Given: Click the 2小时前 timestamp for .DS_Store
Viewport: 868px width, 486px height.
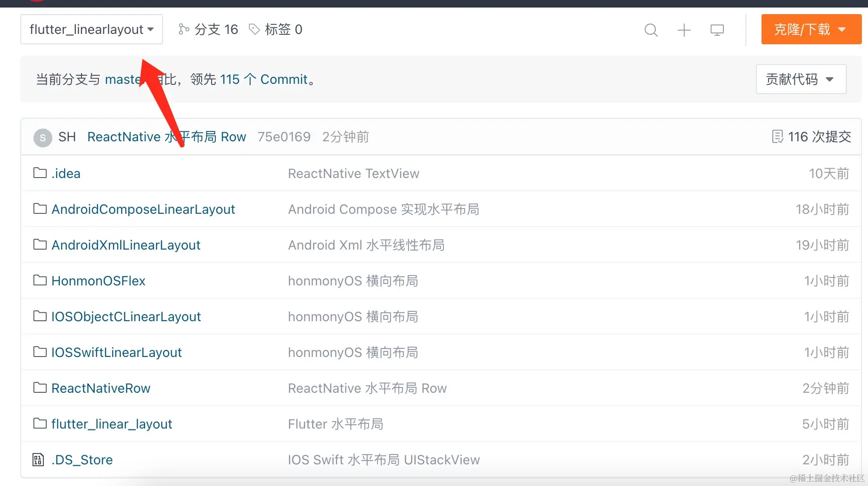Looking at the screenshot, I should (x=826, y=460).
